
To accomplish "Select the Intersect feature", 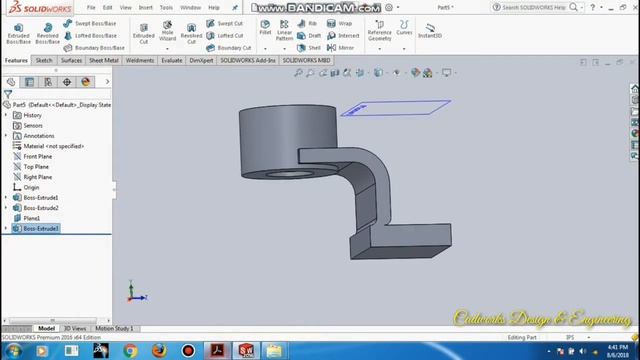I will [x=343, y=36].
